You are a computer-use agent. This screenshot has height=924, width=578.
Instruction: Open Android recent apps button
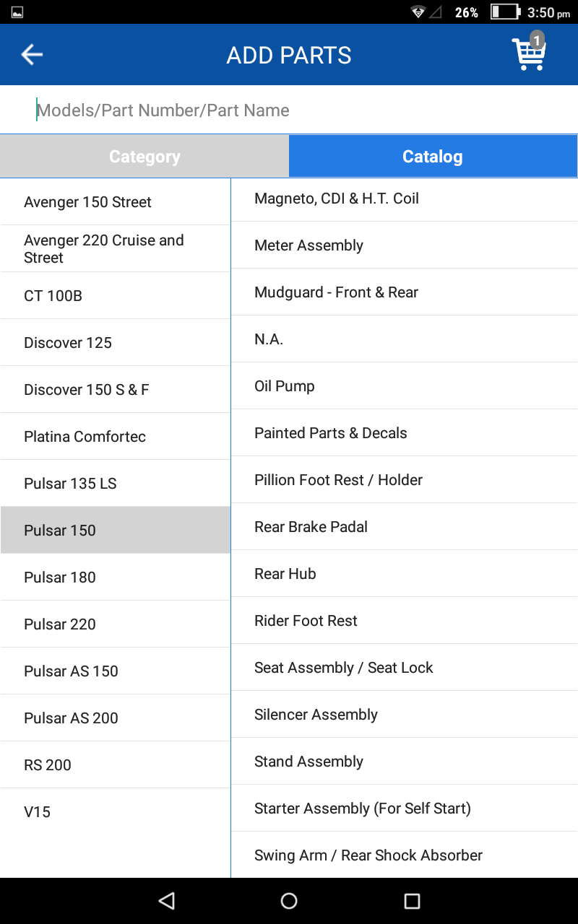(412, 900)
